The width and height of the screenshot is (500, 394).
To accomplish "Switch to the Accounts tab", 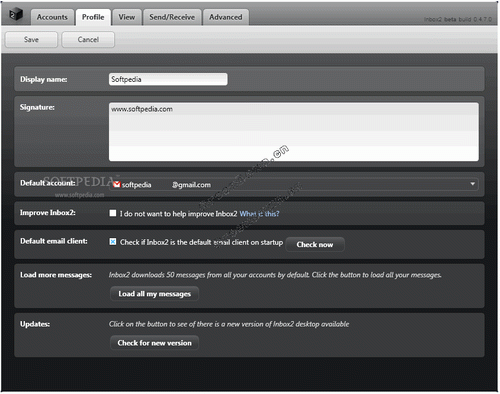I will (x=52, y=17).
